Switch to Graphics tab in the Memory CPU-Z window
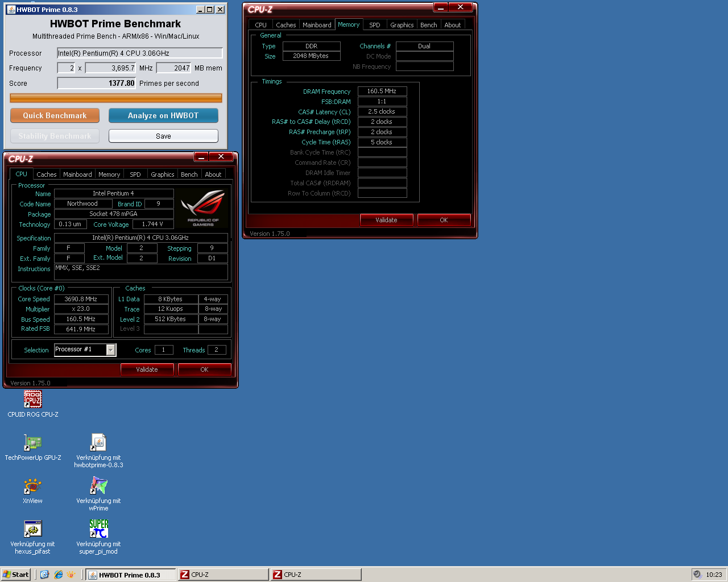This screenshot has width=728, height=582. tap(402, 25)
